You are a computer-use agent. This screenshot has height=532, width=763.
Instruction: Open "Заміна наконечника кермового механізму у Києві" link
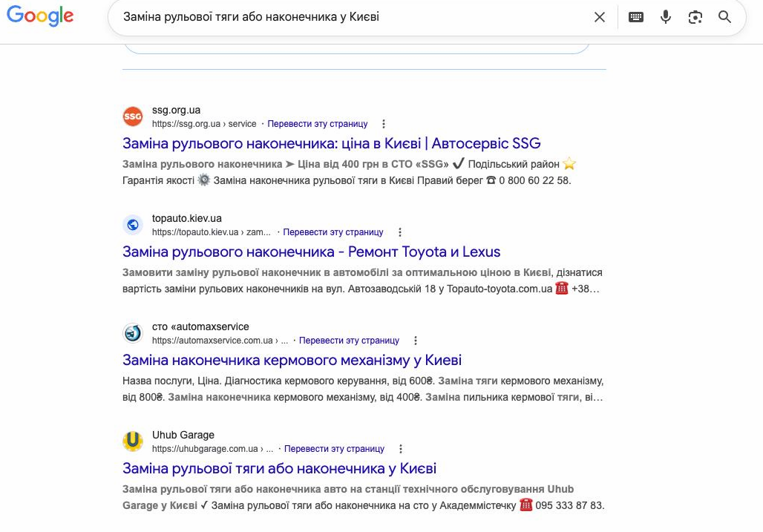(x=292, y=360)
